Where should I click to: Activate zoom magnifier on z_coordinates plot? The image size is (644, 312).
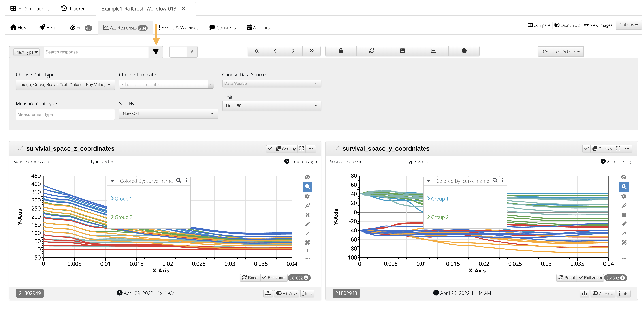(x=307, y=186)
